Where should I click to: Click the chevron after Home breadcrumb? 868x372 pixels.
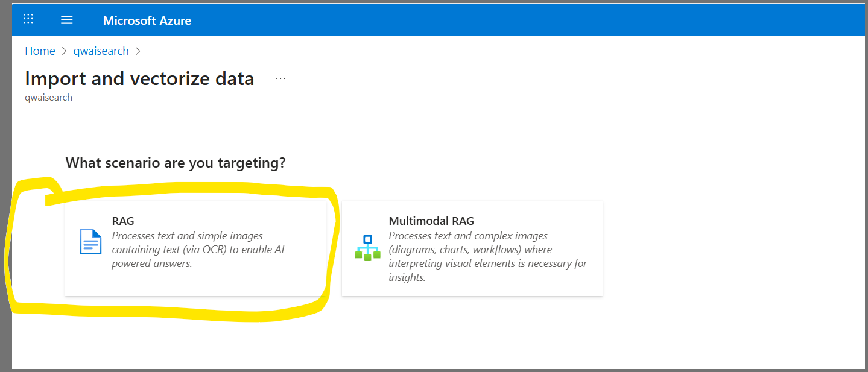tap(65, 51)
